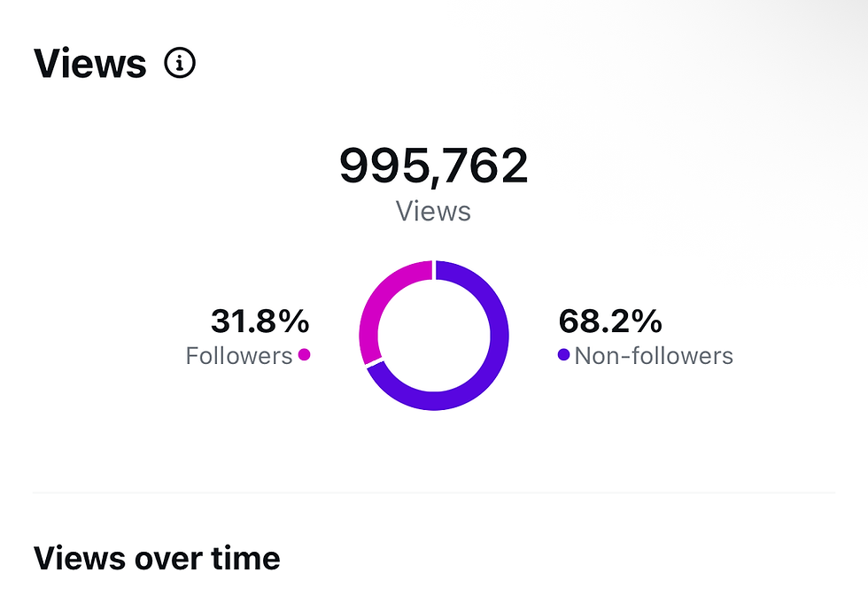Click the gray Views label under total
Viewport: 868px width, 596px height.
click(433, 211)
